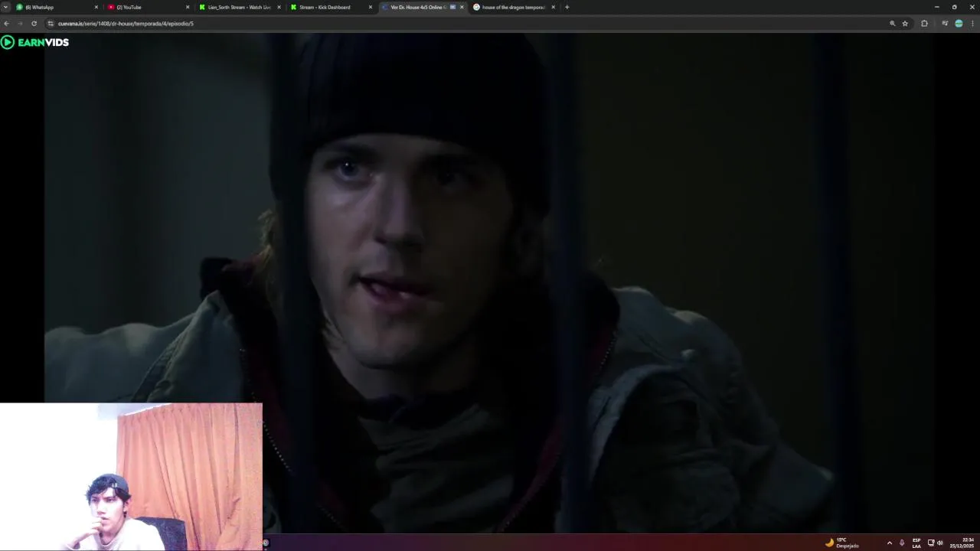The width and height of the screenshot is (980, 551).
Task: View site information icon in address bar
Action: point(51,23)
